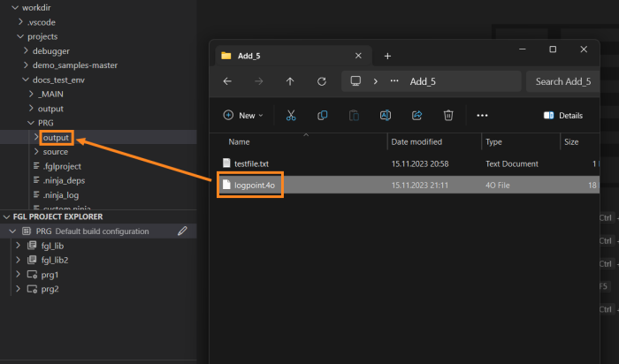
Task: Click the Copy icon in Explorer toolbar
Action: coord(323,115)
